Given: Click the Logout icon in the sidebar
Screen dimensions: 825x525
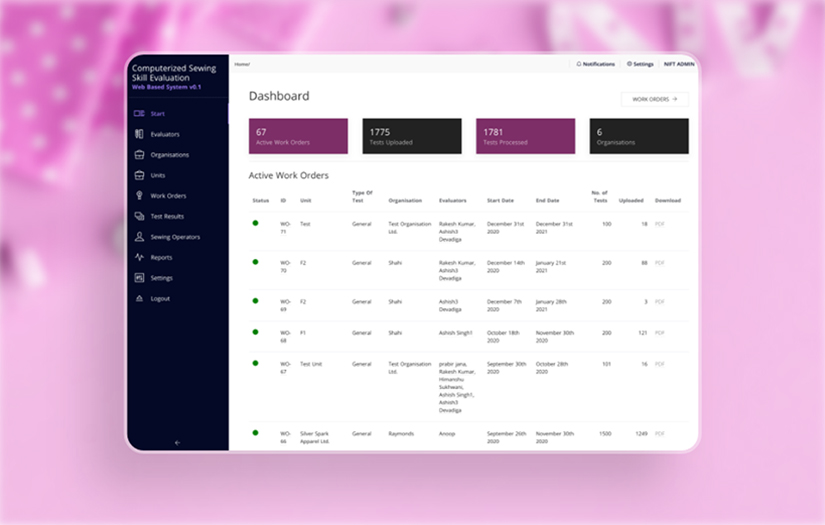Looking at the screenshot, I should (139, 298).
